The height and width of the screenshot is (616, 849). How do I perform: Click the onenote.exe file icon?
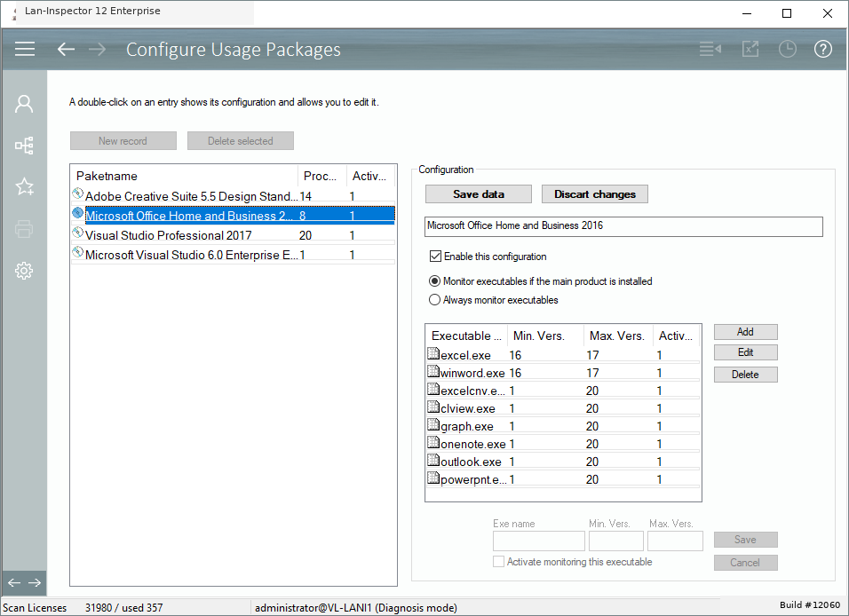click(x=433, y=442)
